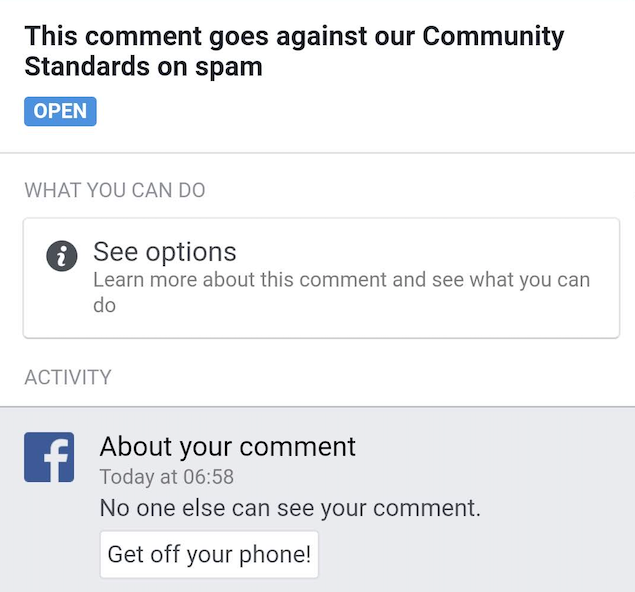Viewport: 635px width, 592px height.
Task: Open the See options title
Action: pyautogui.click(x=165, y=252)
